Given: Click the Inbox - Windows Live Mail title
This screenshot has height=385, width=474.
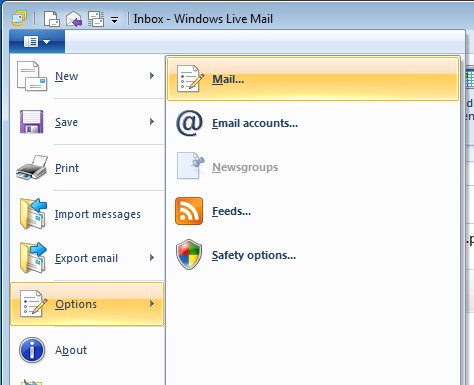Looking at the screenshot, I should [x=203, y=19].
